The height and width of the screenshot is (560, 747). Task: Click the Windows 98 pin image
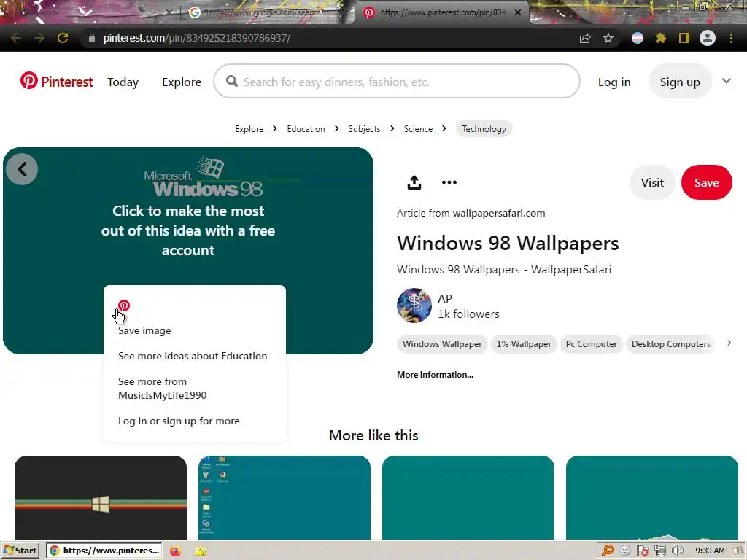(x=188, y=251)
